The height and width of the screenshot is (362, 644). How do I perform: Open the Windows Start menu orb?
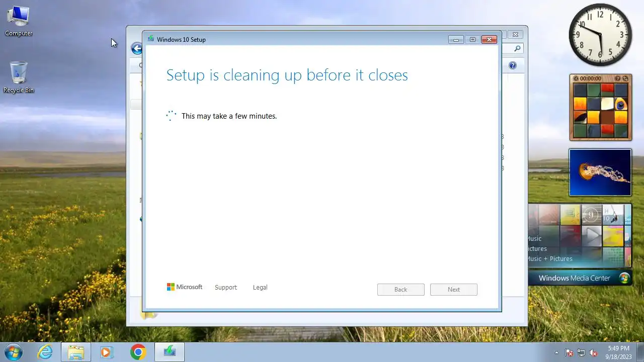13,352
